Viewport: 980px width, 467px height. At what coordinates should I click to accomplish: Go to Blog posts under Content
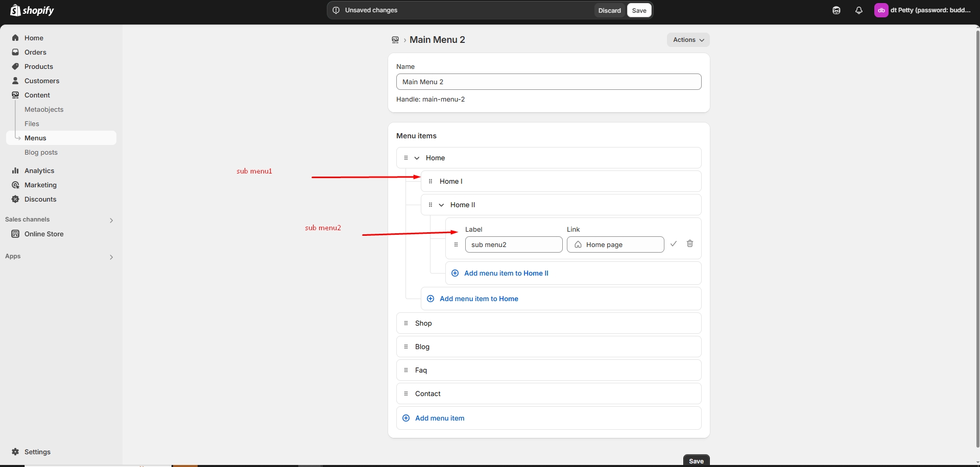tap(41, 152)
